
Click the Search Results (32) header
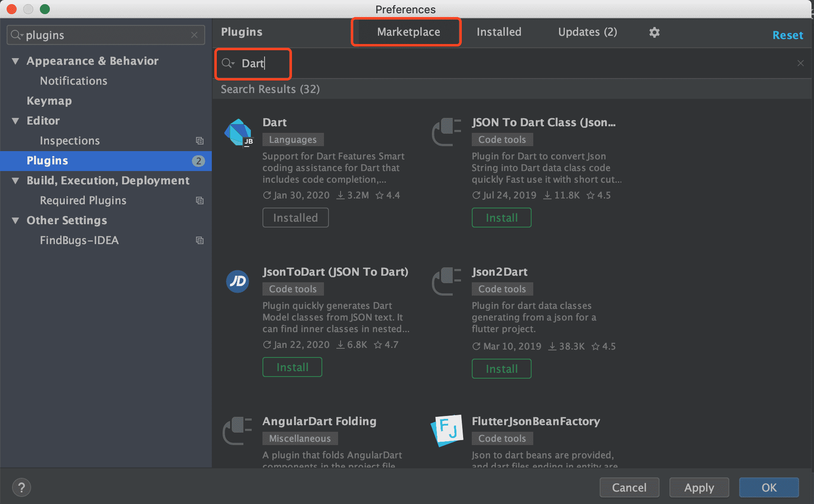pos(270,89)
